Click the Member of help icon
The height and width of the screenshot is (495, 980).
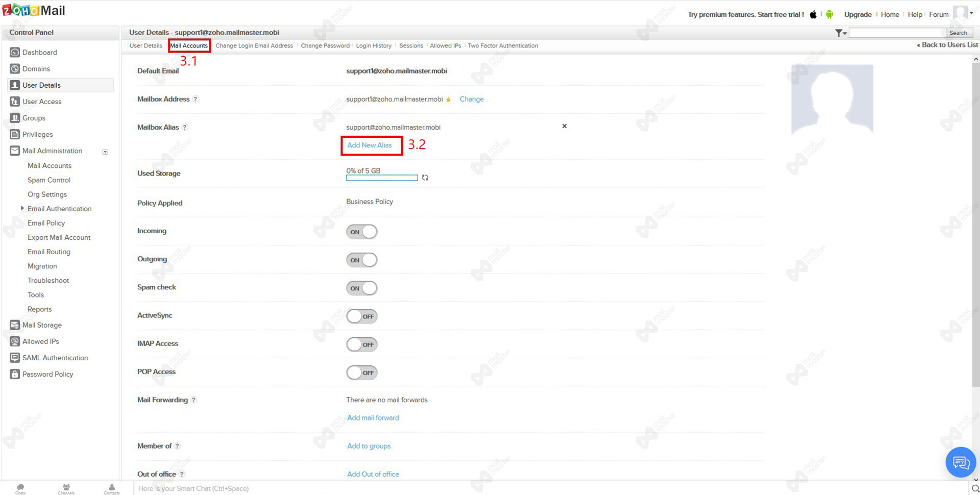pyautogui.click(x=177, y=446)
